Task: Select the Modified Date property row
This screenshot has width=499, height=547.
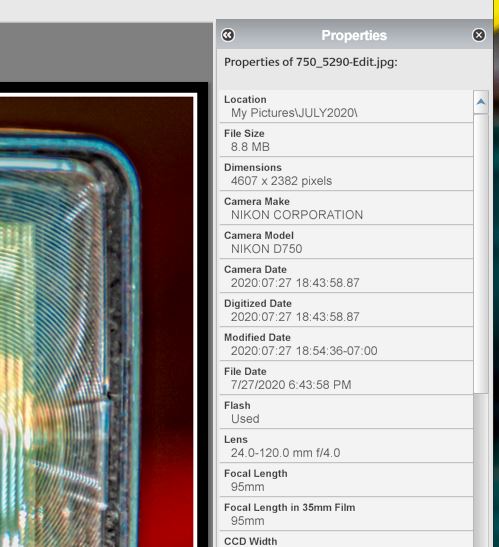Action: click(x=346, y=344)
